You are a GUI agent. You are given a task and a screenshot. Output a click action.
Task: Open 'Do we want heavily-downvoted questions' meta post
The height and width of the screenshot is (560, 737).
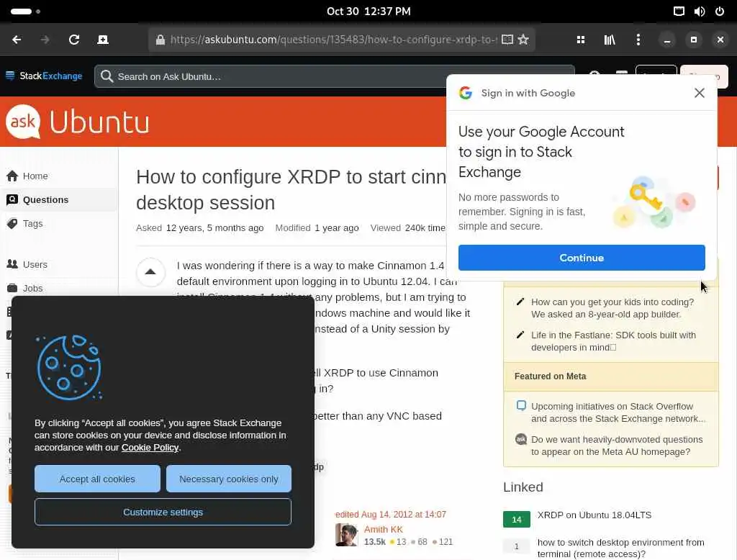click(x=617, y=446)
